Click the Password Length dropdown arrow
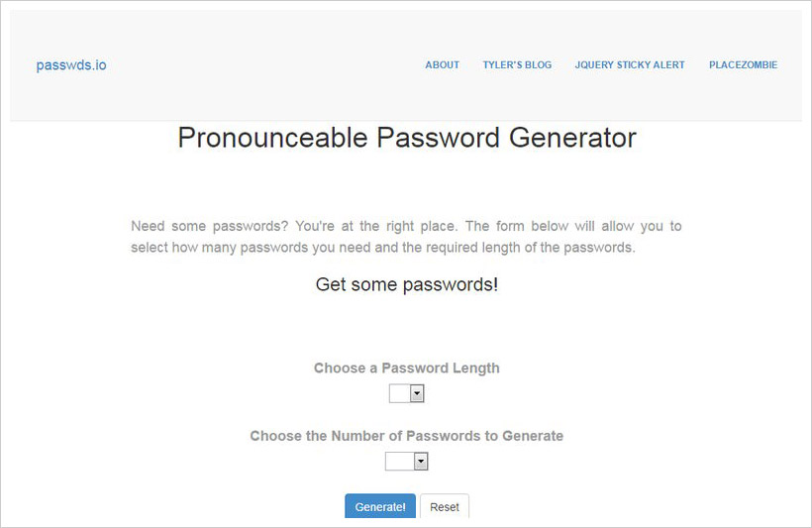This screenshot has height=528, width=812. 417,393
